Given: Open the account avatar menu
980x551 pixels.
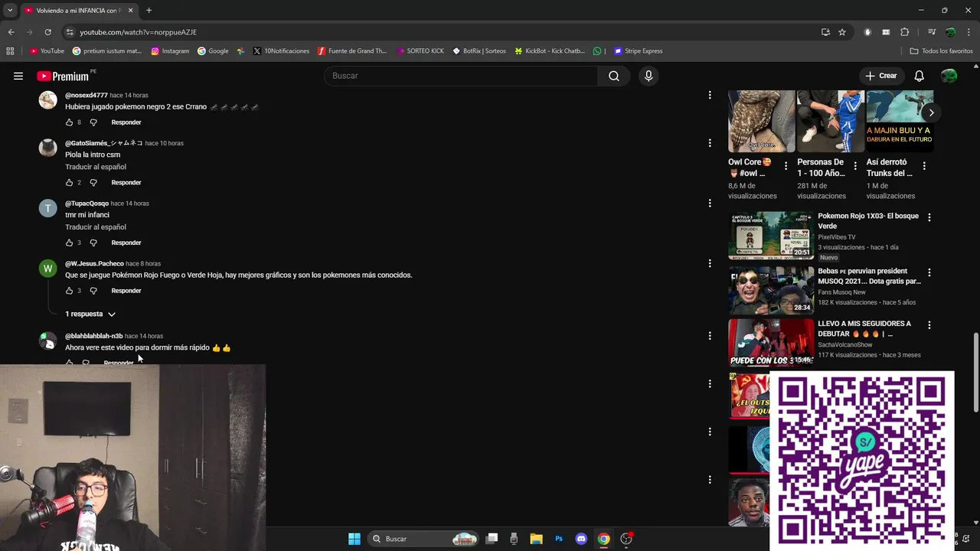Looking at the screenshot, I should (x=949, y=76).
